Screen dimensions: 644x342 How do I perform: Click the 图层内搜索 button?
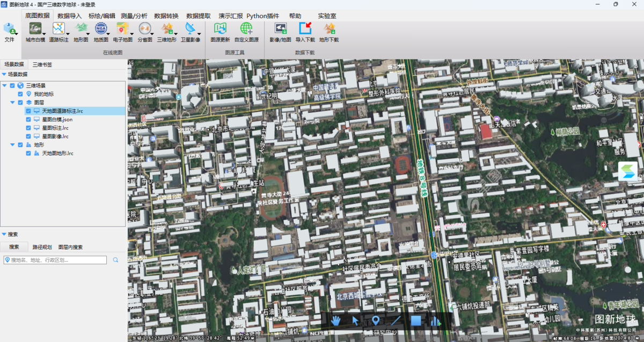70,247
